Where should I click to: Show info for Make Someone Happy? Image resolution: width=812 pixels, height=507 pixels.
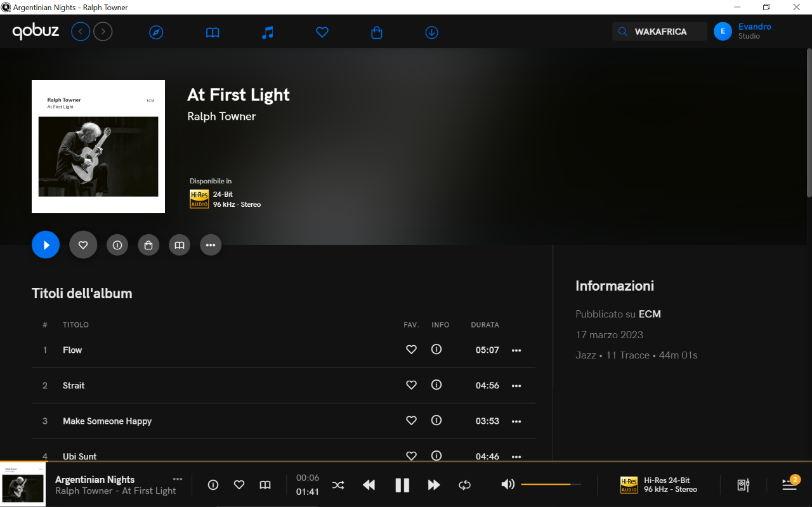(436, 421)
